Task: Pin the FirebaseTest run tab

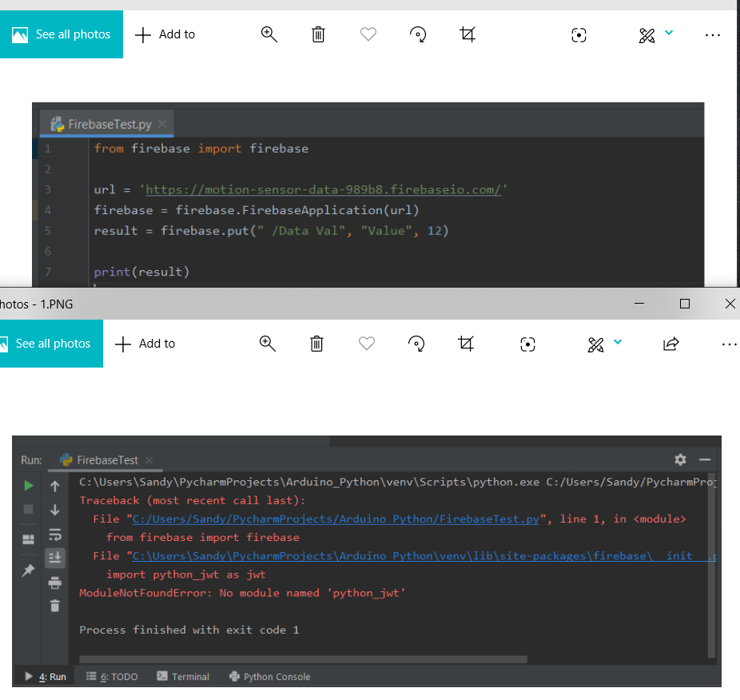Action: tap(28, 569)
